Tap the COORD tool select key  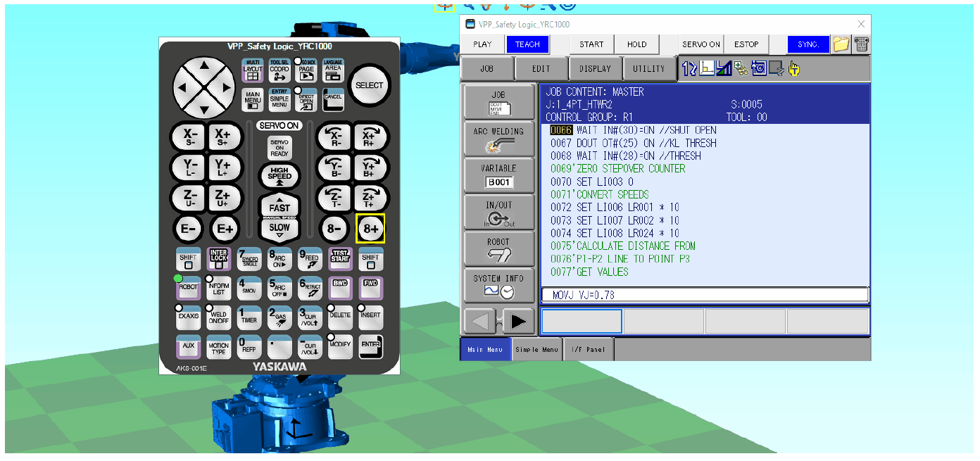(x=279, y=70)
